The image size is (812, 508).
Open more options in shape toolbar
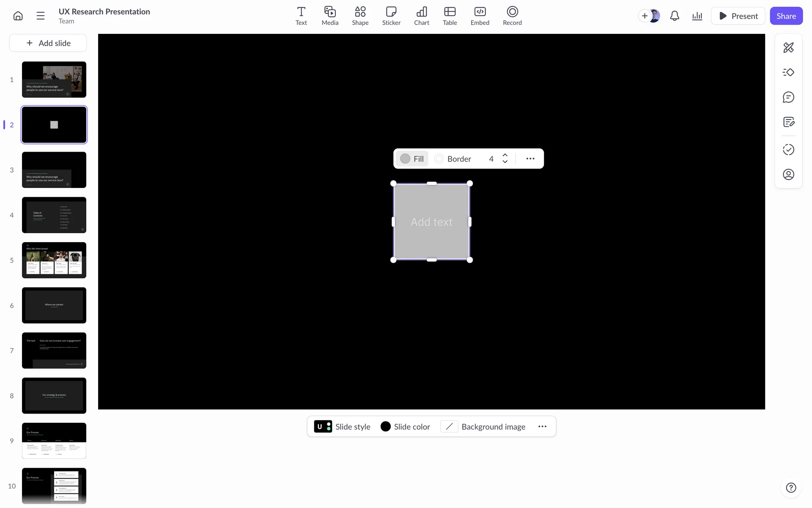(530, 159)
